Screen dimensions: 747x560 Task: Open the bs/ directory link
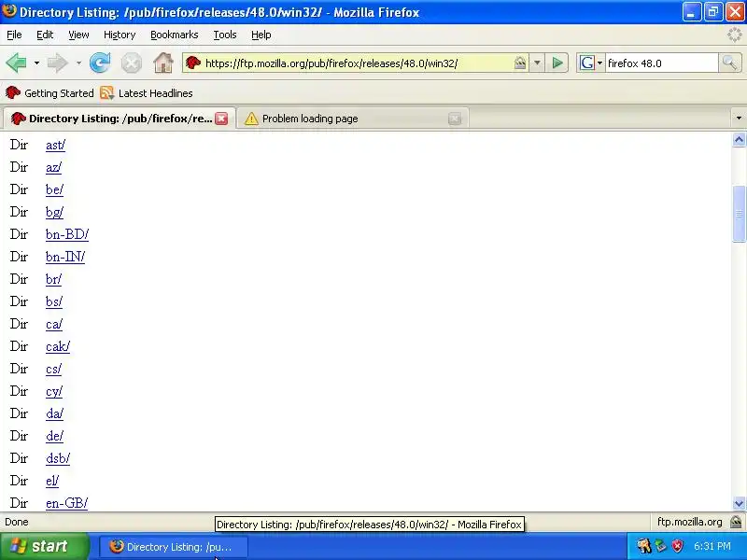point(54,301)
